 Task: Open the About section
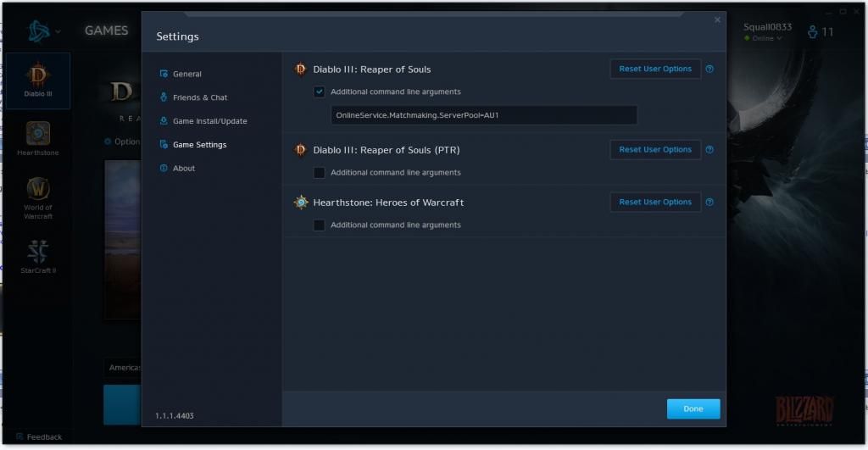183,169
